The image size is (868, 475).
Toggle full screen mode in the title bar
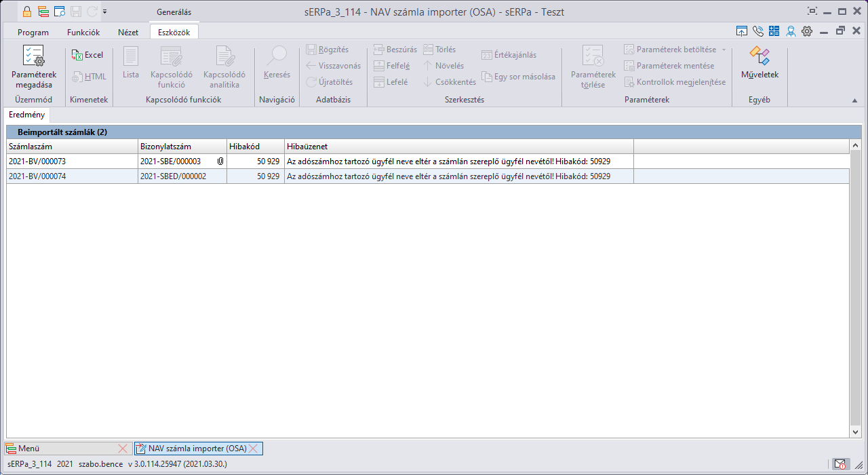coord(812,12)
